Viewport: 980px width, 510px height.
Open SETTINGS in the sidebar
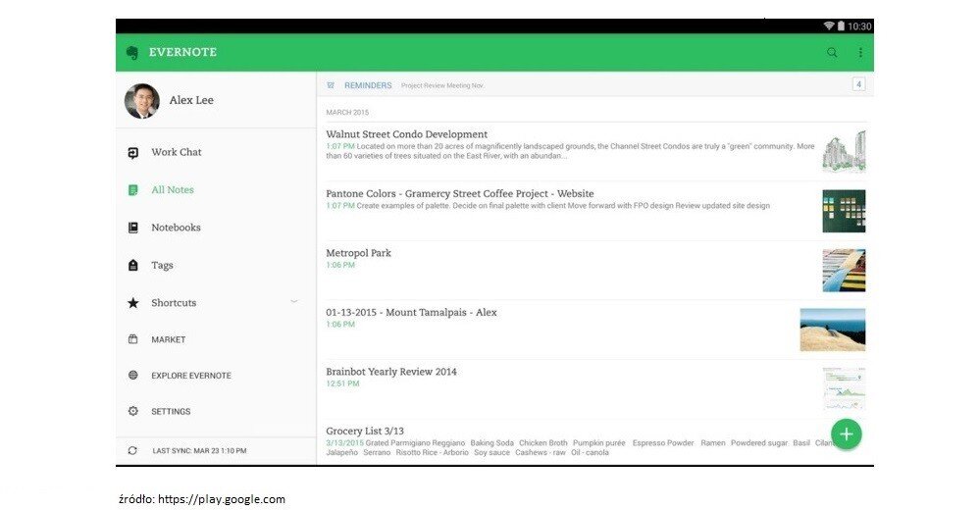tap(171, 411)
